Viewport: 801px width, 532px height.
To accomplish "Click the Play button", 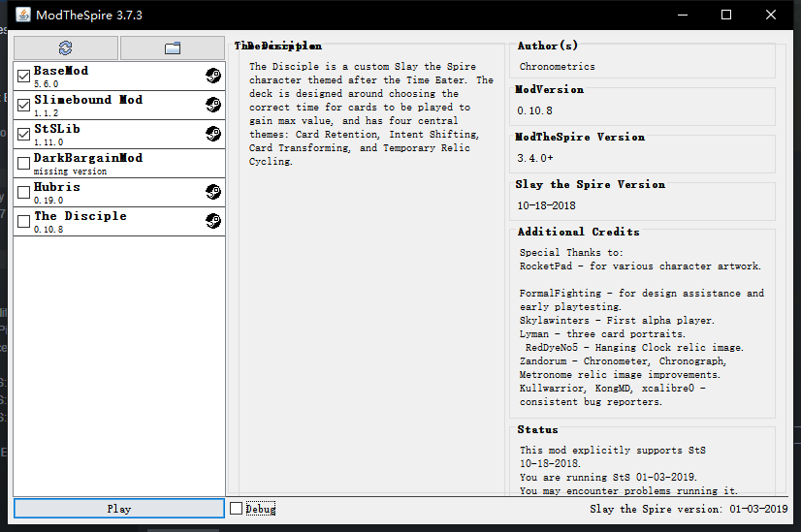I will point(119,509).
